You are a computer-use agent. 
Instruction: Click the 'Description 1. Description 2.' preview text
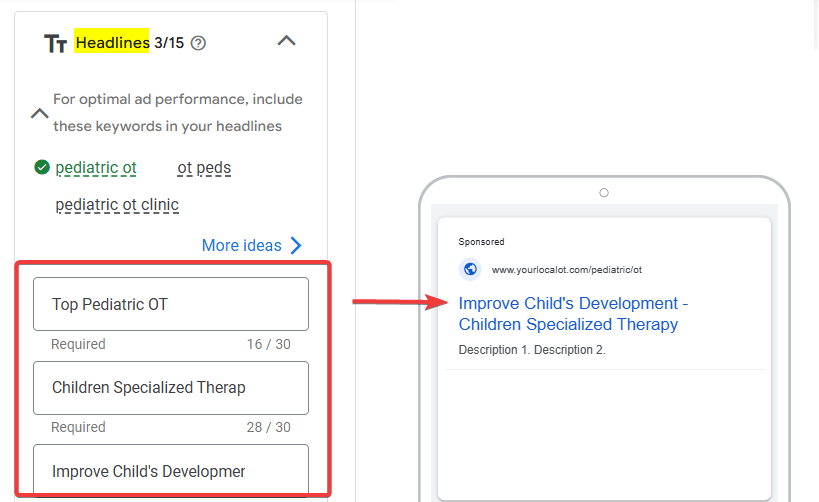(x=532, y=350)
